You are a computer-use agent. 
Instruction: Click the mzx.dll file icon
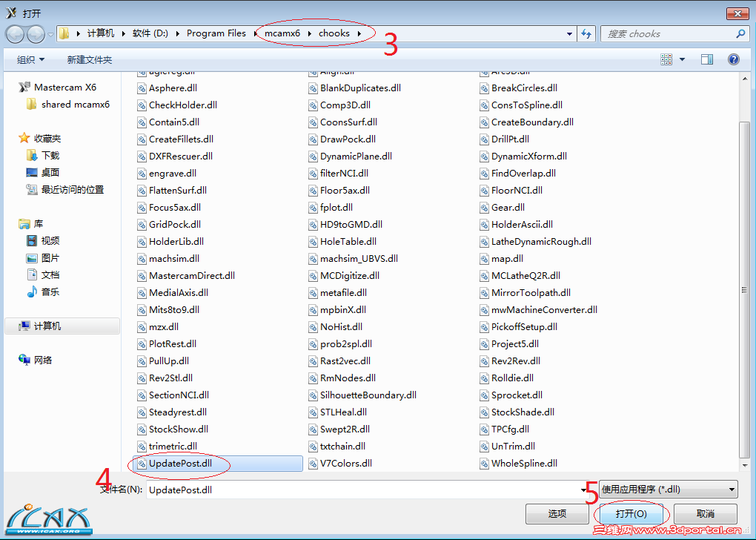click(x=142, y=326)
